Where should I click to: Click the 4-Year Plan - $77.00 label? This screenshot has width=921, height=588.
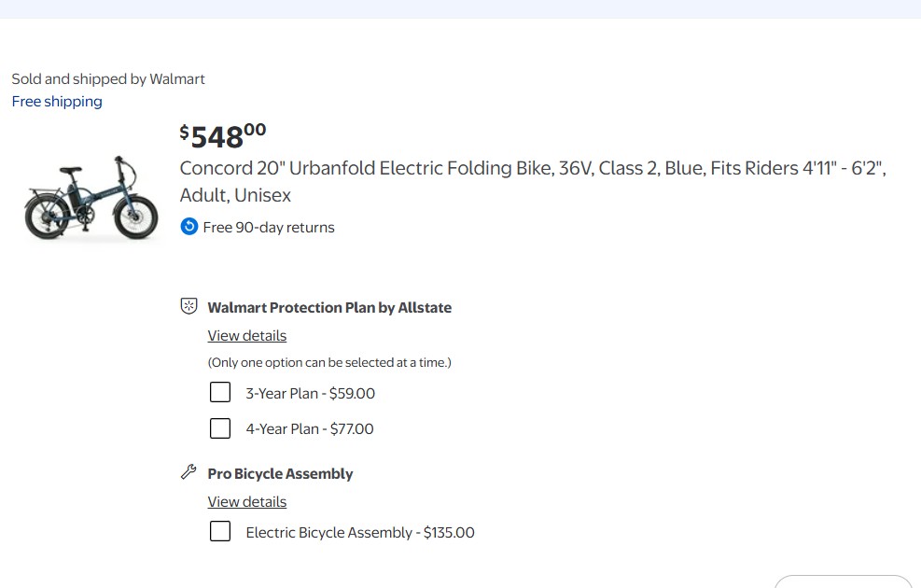pyautogui.click(x=309, y=429)
